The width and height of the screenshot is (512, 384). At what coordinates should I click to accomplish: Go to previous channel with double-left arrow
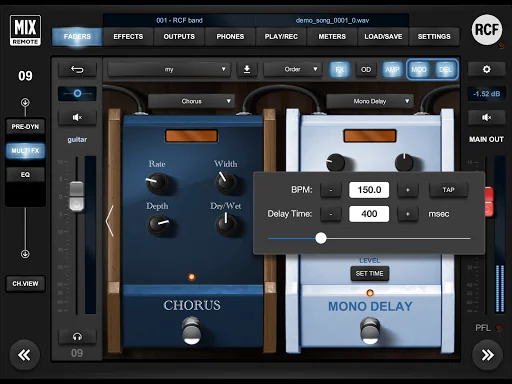click(x=25, y=355)
